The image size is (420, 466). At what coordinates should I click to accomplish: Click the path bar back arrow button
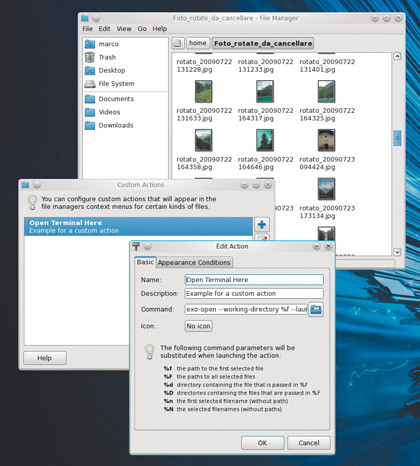pyautogui.click(x=178, y=43)
